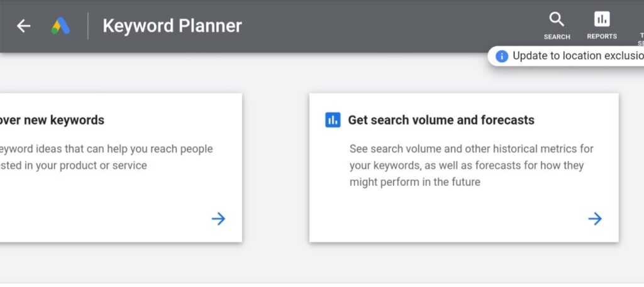644x287 pixels.
Task: Select the discover new keywords card body
Action: [121, 168]
